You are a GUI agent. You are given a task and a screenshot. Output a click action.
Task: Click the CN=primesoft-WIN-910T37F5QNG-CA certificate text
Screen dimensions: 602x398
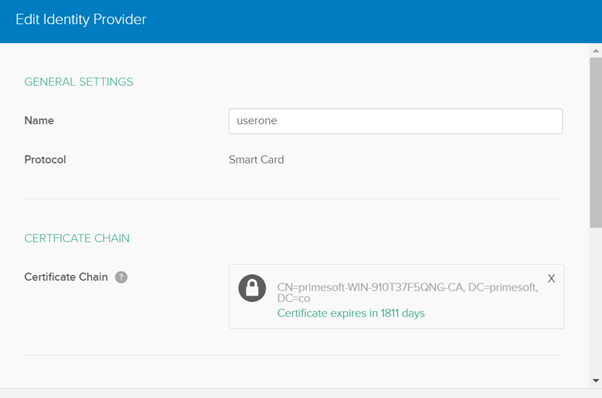pyautogui.click(x=407, y=292)
